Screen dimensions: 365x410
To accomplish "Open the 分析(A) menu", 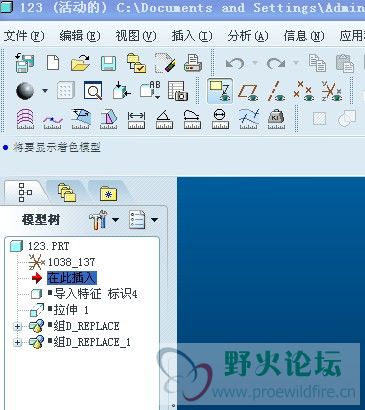I will pos(248,36).
